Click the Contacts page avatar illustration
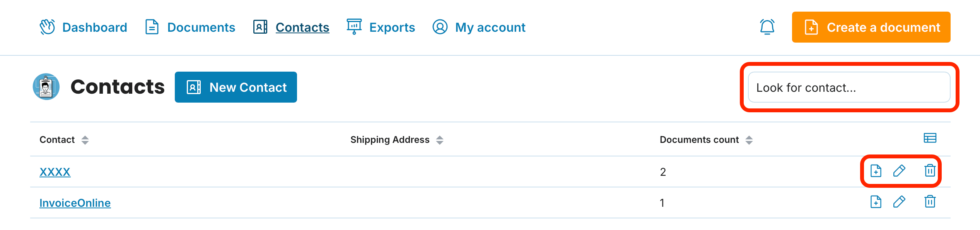 coord(46,87)
